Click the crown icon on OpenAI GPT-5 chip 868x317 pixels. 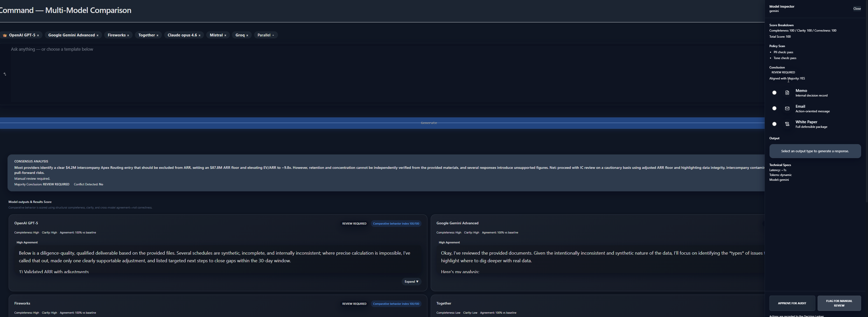(5, 35)
